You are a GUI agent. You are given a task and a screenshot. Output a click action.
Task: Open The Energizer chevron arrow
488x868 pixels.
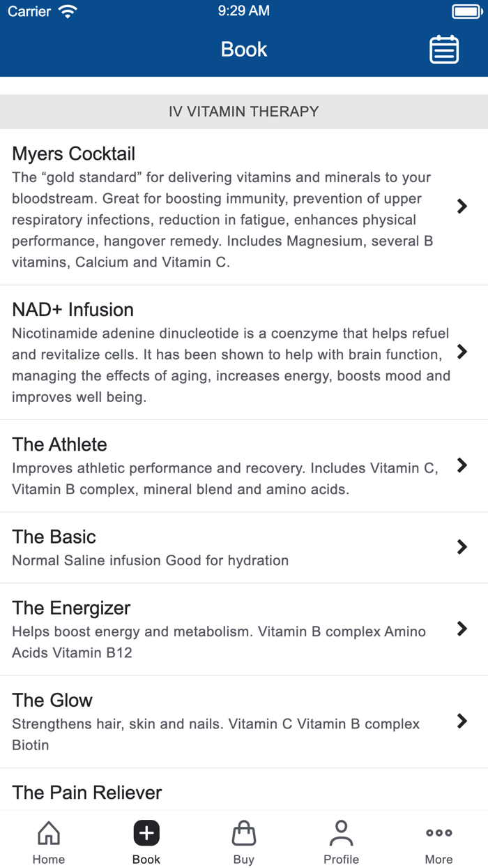click(462, 629)
